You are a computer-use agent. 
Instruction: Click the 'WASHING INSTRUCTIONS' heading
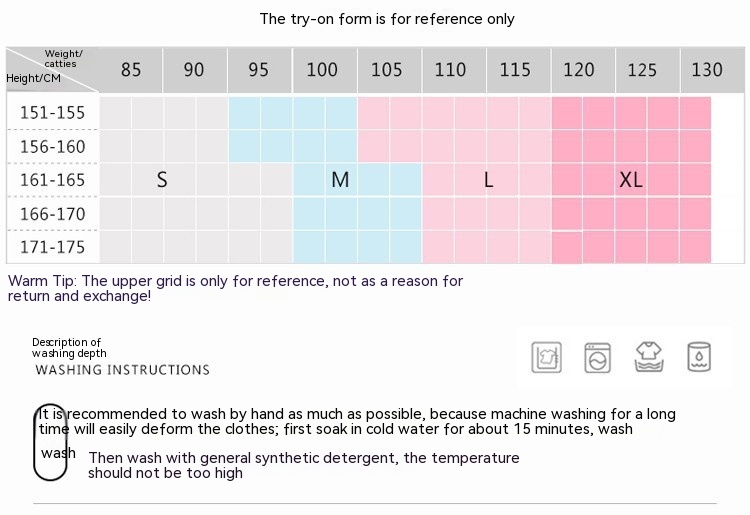123,370
